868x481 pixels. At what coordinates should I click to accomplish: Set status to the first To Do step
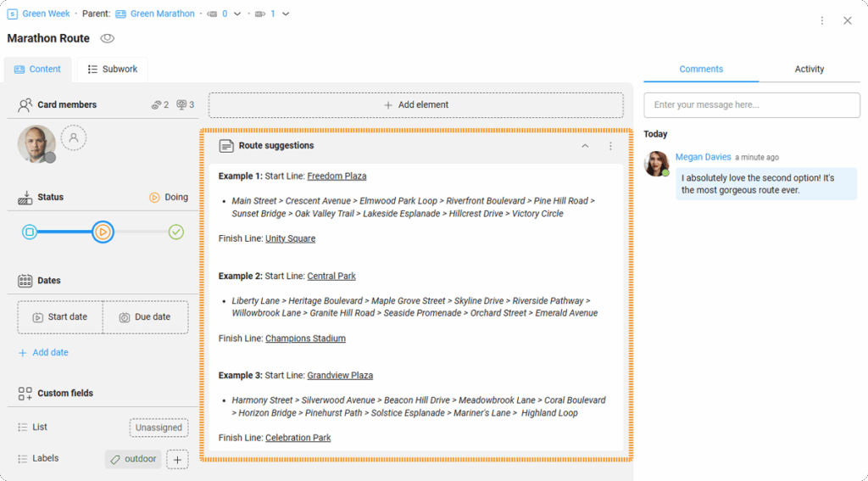click(x=30, y=232)
